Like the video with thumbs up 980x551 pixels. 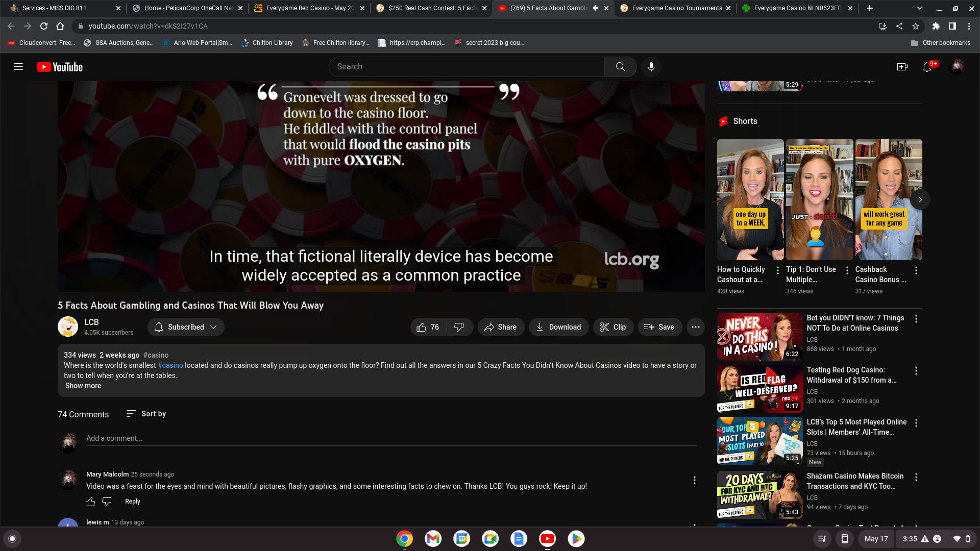click(428, 327)
